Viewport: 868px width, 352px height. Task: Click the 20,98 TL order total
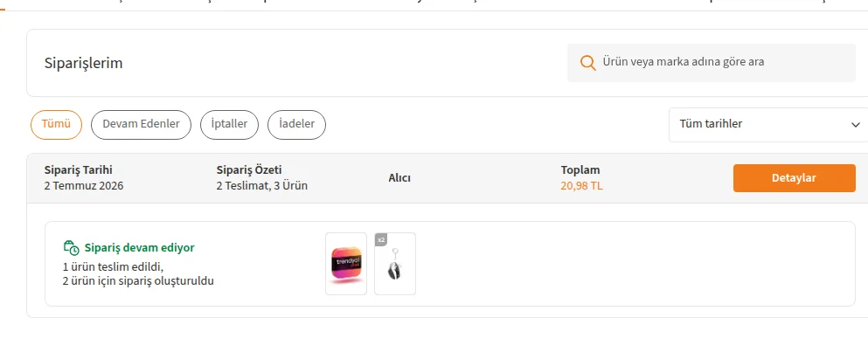pyautogui.click(x=581, y=186)
